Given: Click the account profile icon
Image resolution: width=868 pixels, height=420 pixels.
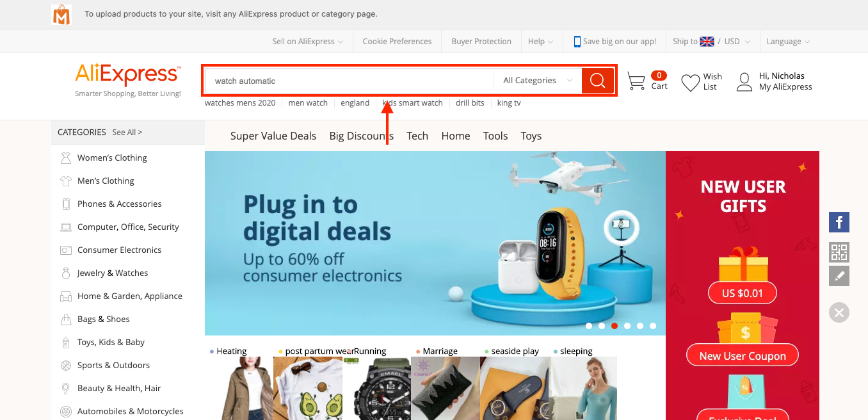Looking at the screenshot, I should coord(744,81).
